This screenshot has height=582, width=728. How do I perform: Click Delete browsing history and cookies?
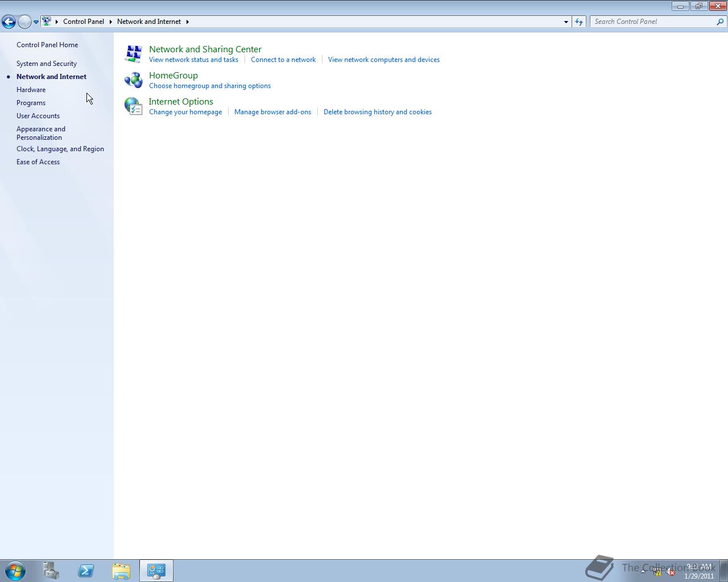click(378, 112)
